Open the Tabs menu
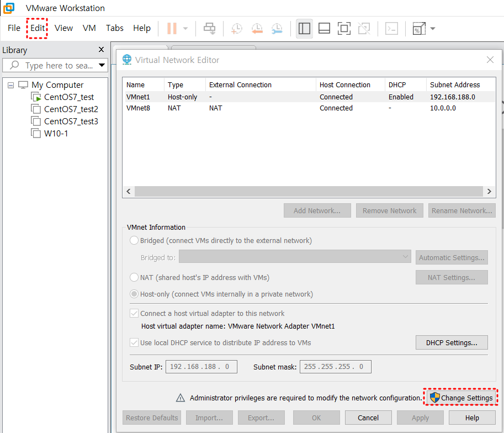 click(x=115, y=28)
